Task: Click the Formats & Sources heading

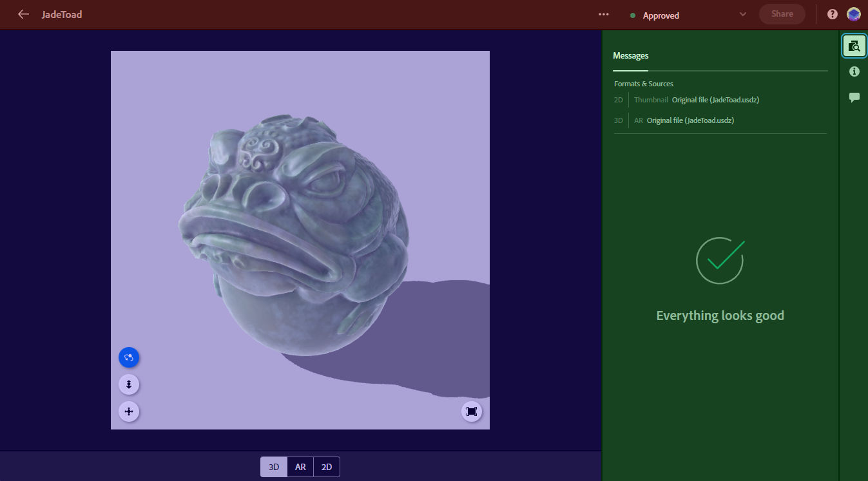Action: coord(644,84)
